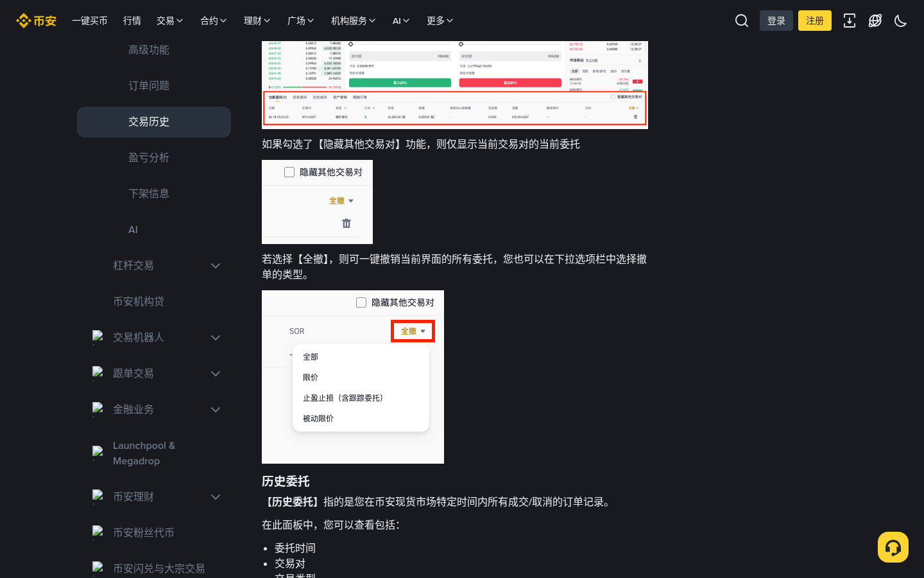Screen dimensions: 924x578
Task: Click the icon beside Launchpool & Megadrop
Action: tap(98, 453)
